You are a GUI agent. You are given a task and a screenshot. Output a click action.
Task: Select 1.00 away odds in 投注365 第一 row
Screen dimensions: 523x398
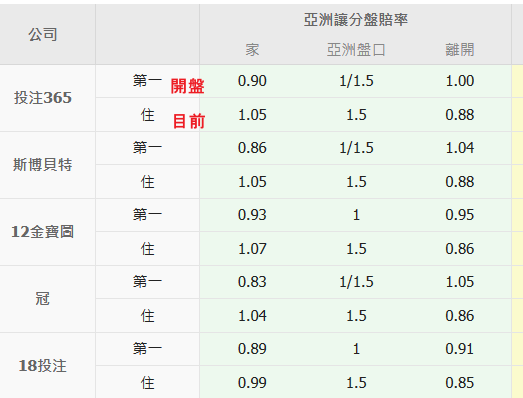click(x=460, y=81)
